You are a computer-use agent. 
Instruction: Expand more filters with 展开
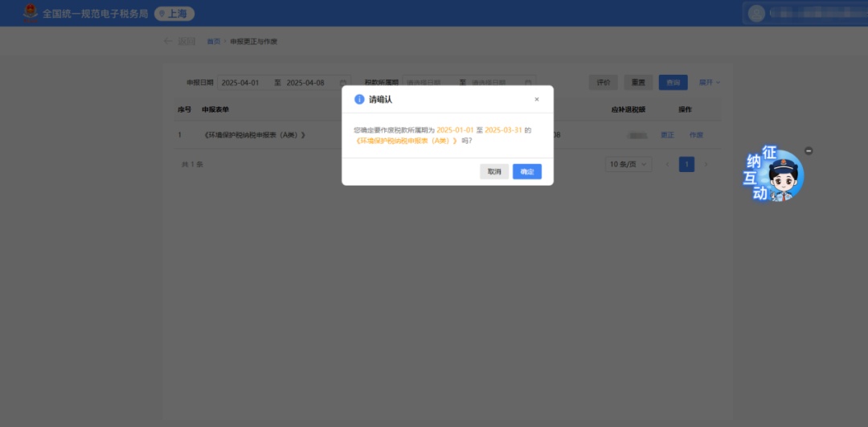click(x=709, y=83)
